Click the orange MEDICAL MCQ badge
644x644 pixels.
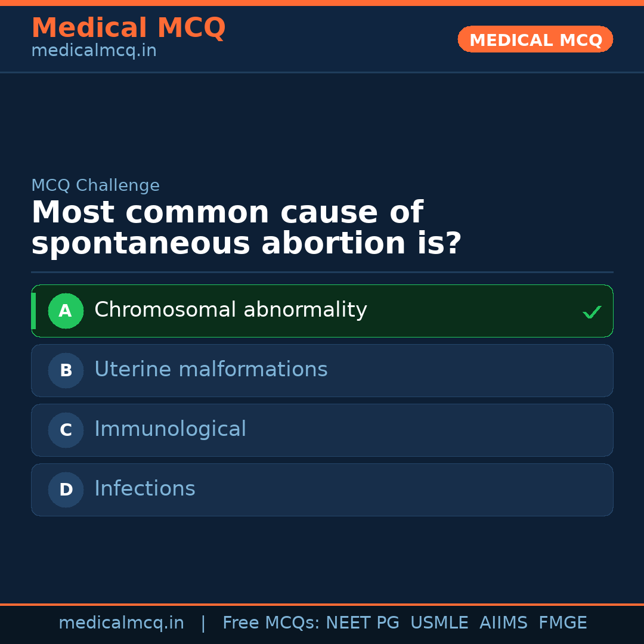pos(535,40)
